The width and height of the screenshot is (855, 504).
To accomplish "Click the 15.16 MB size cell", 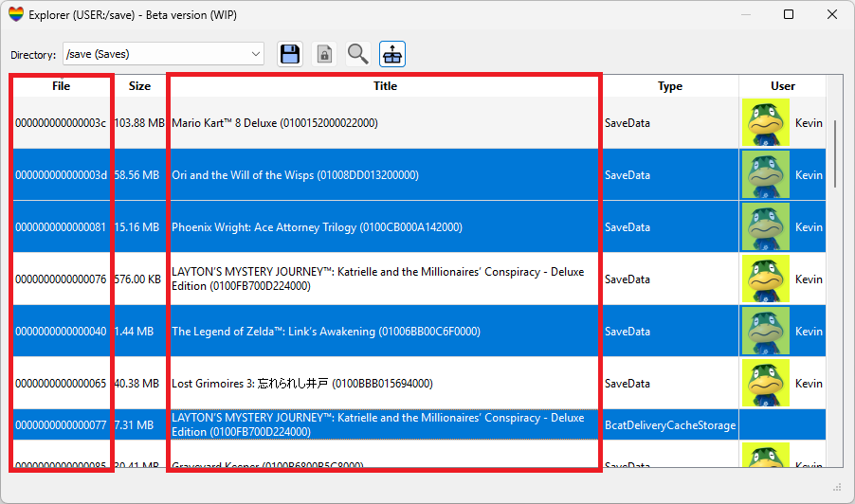I will tap(136, 227).
